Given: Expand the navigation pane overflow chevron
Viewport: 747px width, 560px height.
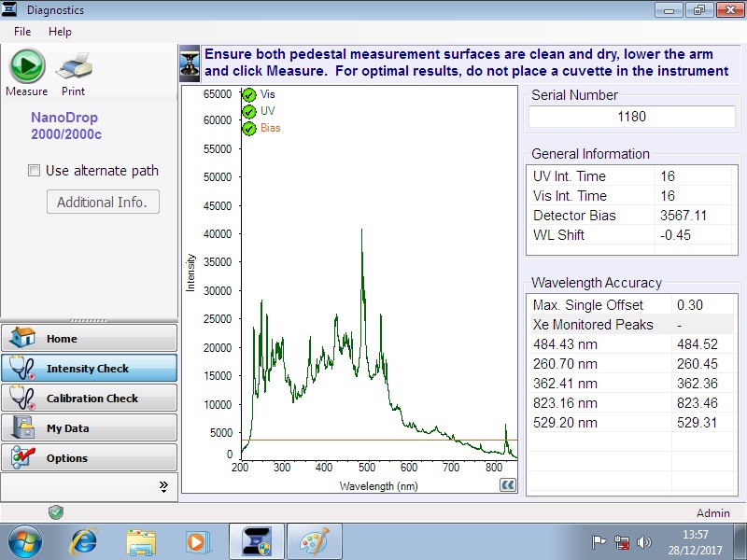Looking at the screenshot, I should point(163,486).
